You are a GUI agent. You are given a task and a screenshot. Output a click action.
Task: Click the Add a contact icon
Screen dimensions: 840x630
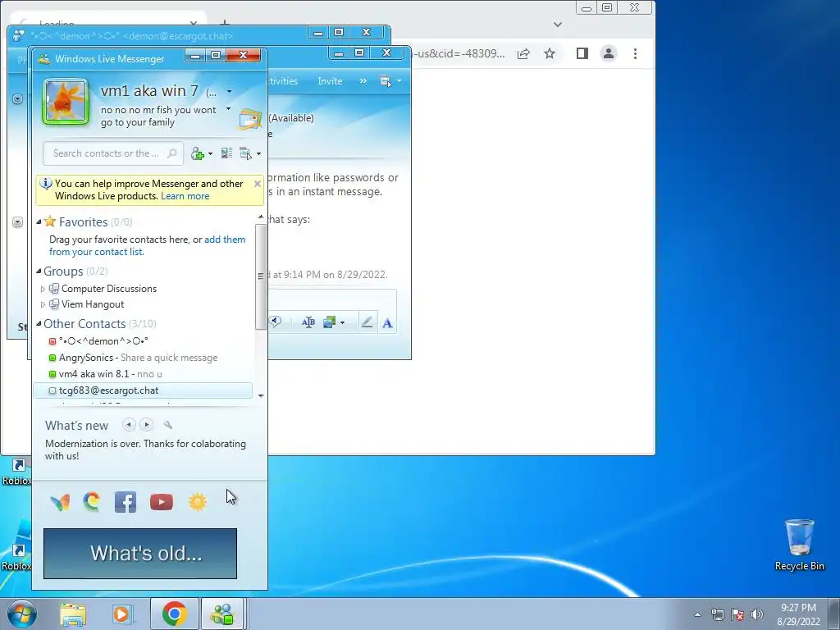[197, 153]
